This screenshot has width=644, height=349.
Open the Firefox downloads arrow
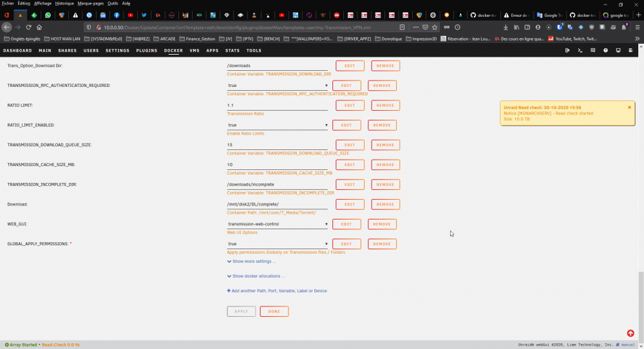click(506, 27)
